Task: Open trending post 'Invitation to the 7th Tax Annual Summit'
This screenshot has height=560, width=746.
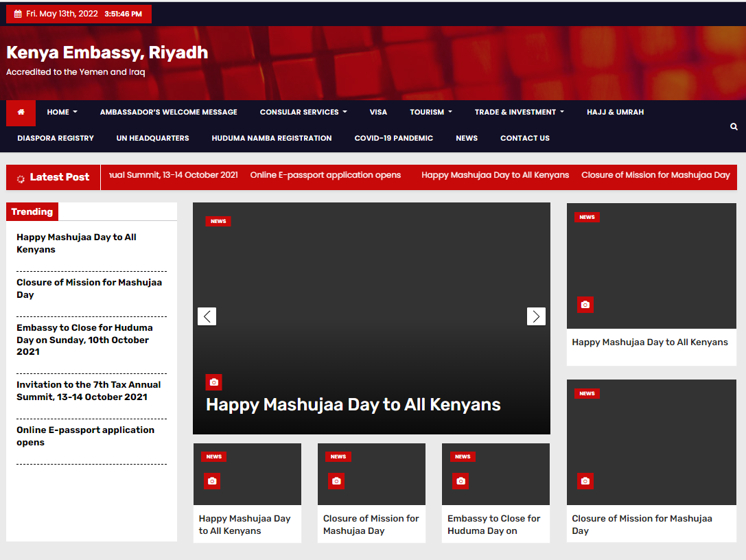Action: click(x=89, y=390)
